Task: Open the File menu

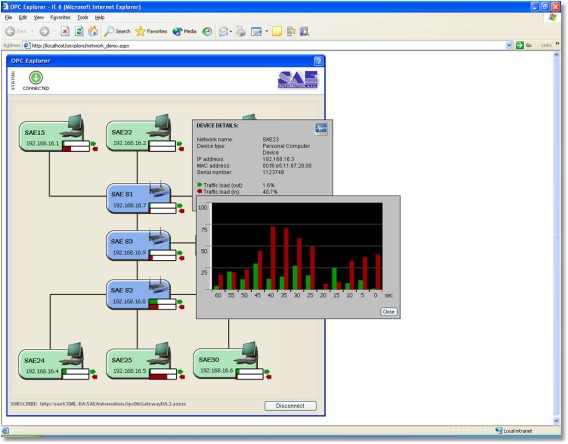Action: [8, 17]
